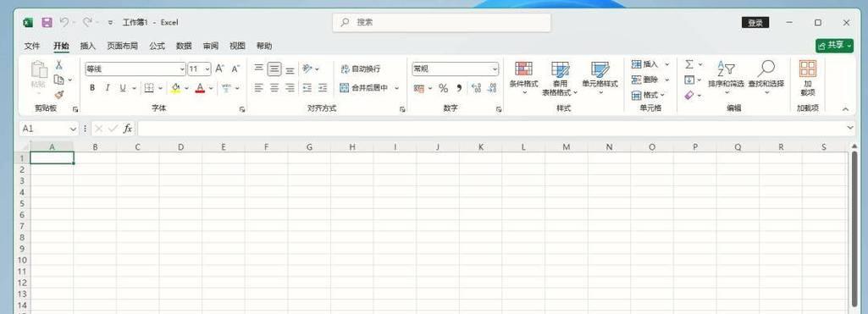Expand 合并后居中 dropdown arrow

(397, 88)
